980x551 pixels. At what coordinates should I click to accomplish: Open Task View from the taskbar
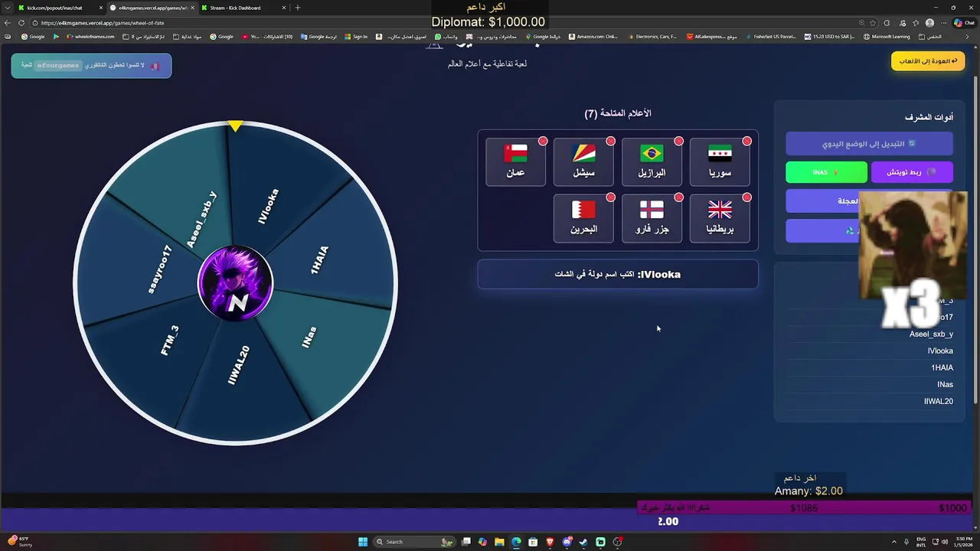[465, 542]
